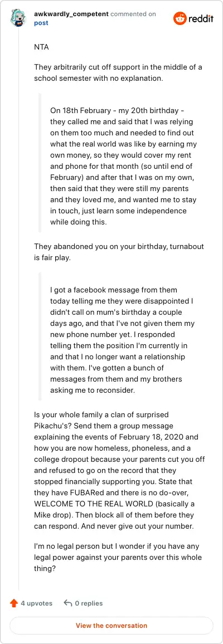
Task: Click the awkwardly_competent user avatar
Action: [x=19, y=18]
